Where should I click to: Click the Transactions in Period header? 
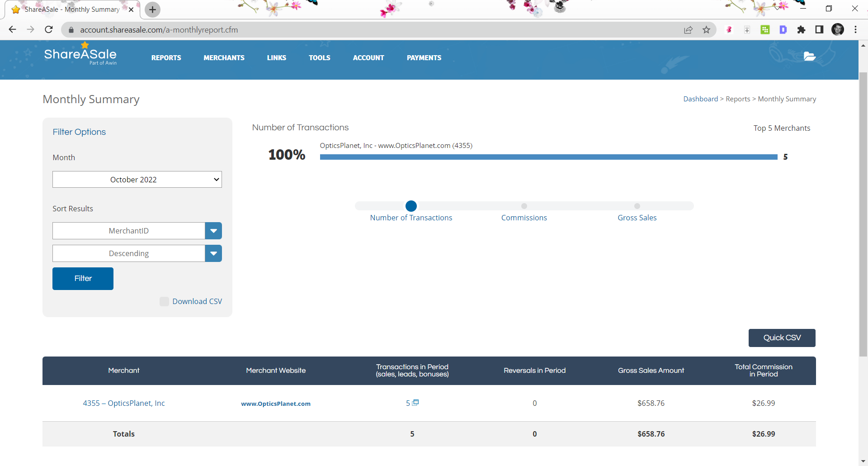[x=412, y=371]
